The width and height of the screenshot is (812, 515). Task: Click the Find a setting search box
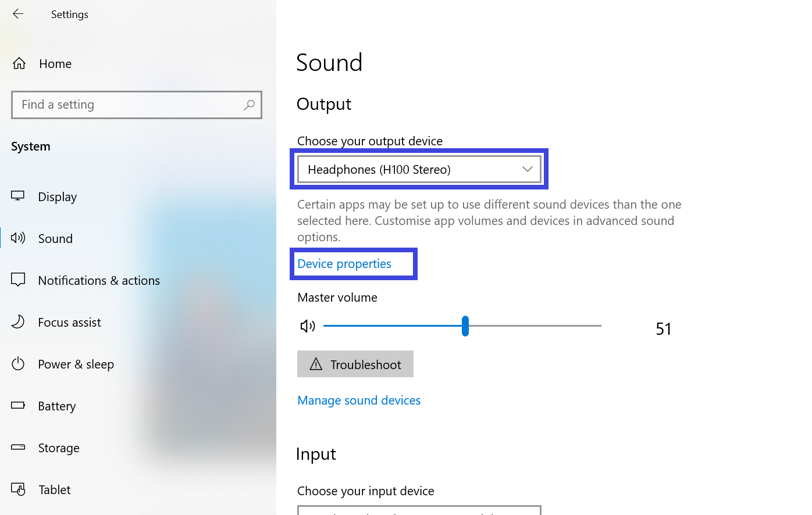(x=128, y=105)
